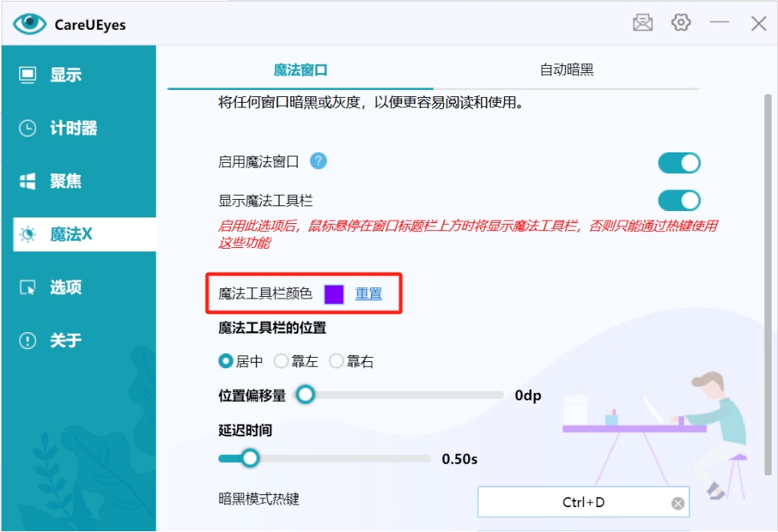This screenshot has width=778, height=532.
Task: Open the settings gear menu
Action: point(681,22)
